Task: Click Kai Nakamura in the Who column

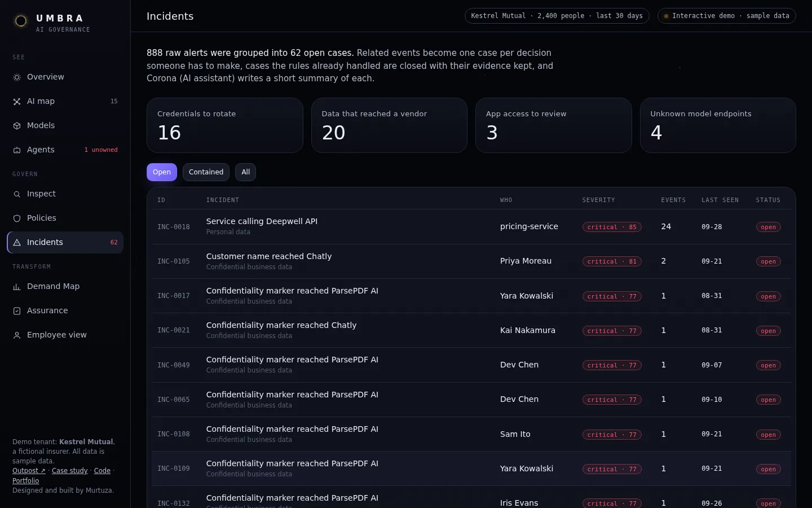Action: [528, 330]
